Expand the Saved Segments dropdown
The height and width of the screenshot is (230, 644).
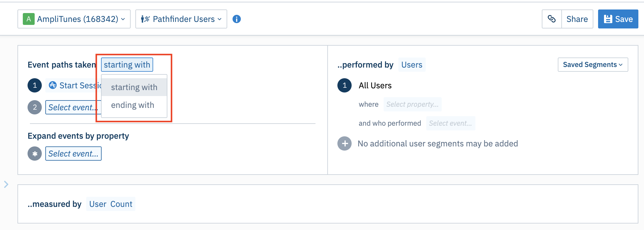pos(592,65)
